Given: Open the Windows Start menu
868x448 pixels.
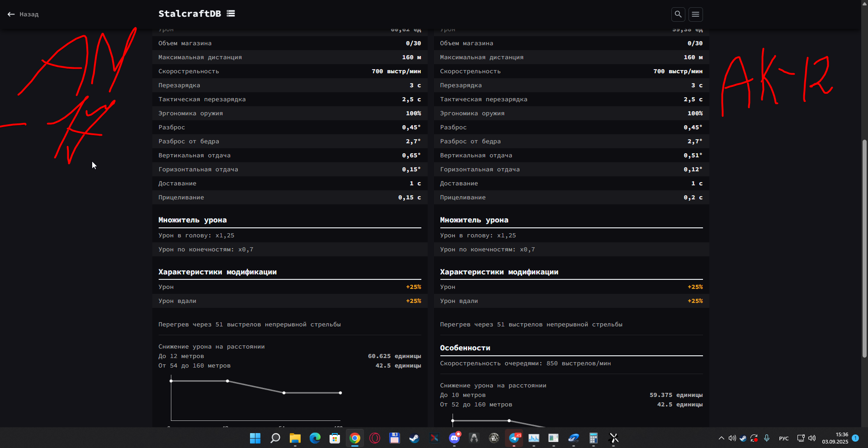Looking at the screenshot, I should 255,438.
